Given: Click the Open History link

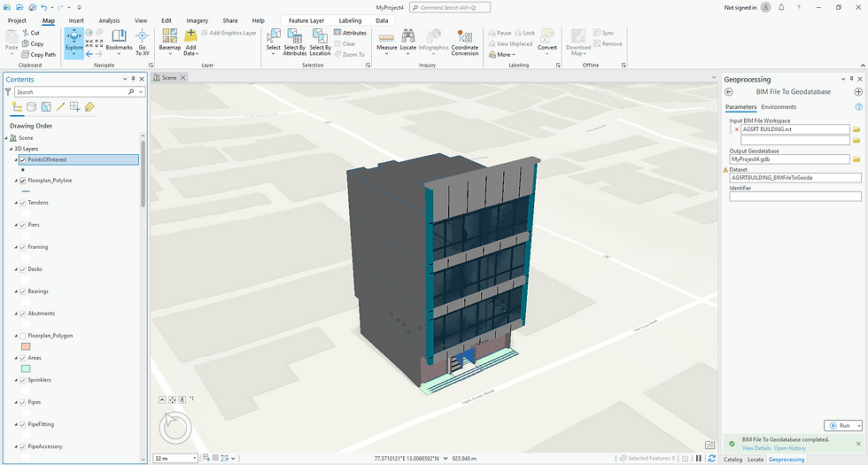Looking at the screenshot, I should 789,448.
